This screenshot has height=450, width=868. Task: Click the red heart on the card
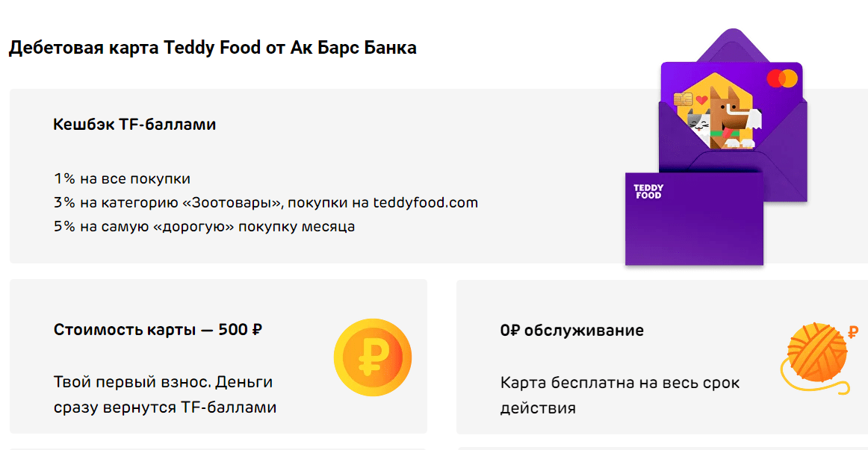pos(701,99)
